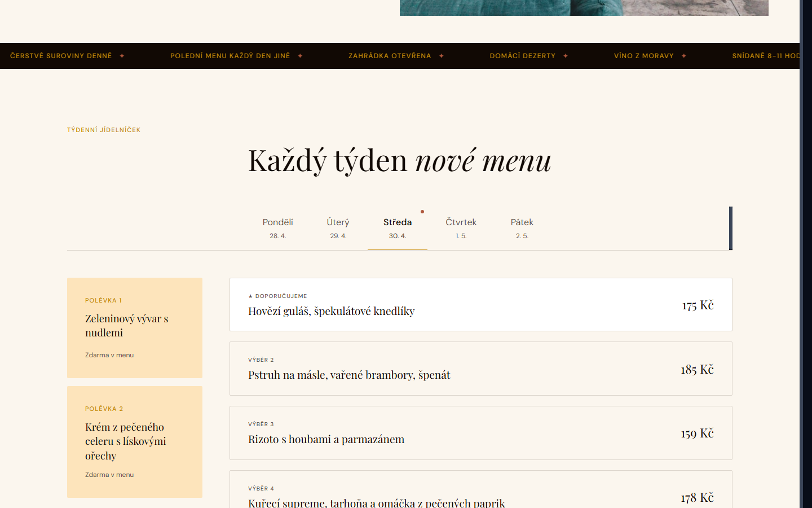Select the Středa 30. 4. tab
Viewport: 812px width, 508px height.
pyautogui.click(x=398, y=229)
